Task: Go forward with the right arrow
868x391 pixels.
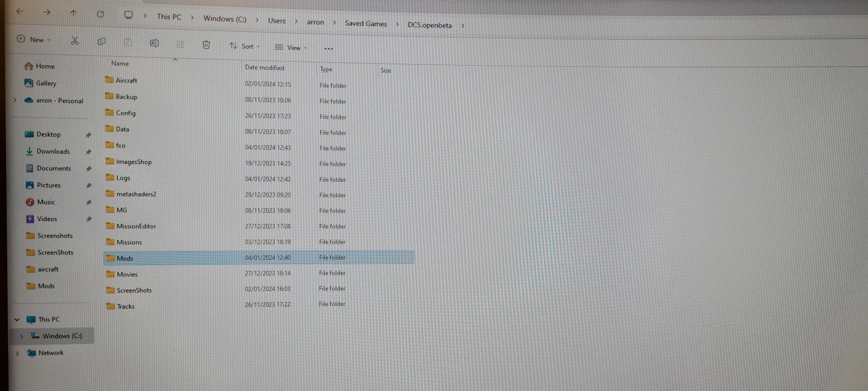Action: coord(47,12)
